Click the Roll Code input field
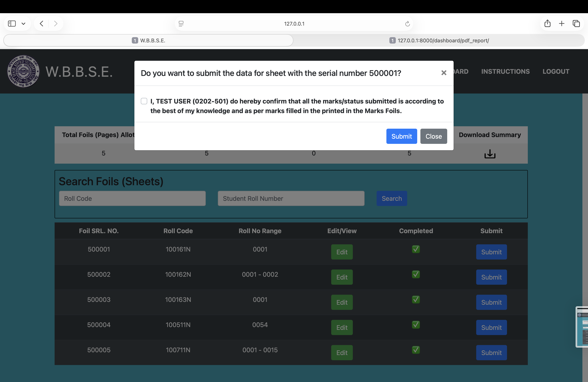 132,198
